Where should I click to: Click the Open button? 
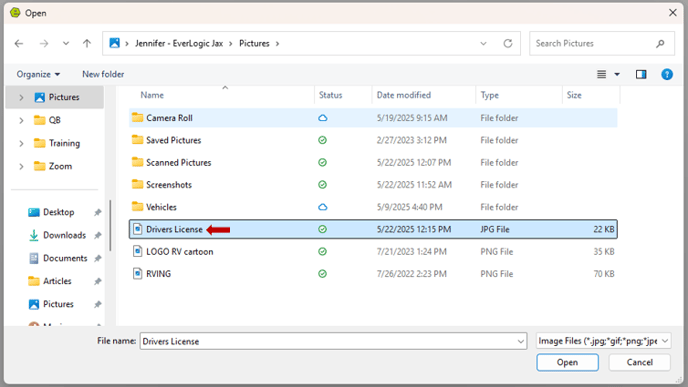[x=567, y=362]
